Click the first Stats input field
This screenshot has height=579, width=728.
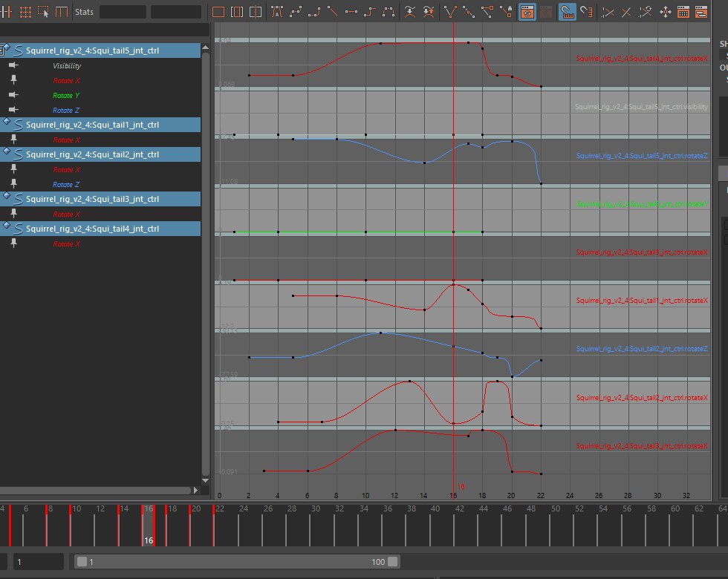[x=123, y=12]
